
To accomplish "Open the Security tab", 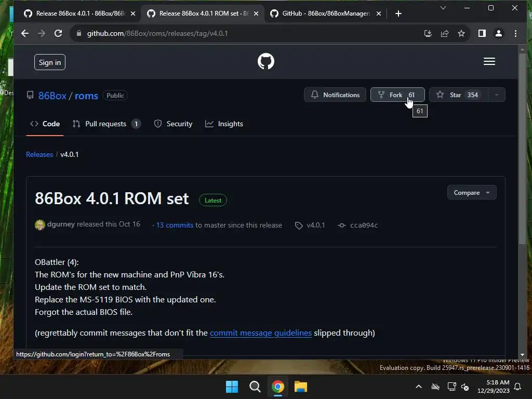I will (x=173, y=124).
